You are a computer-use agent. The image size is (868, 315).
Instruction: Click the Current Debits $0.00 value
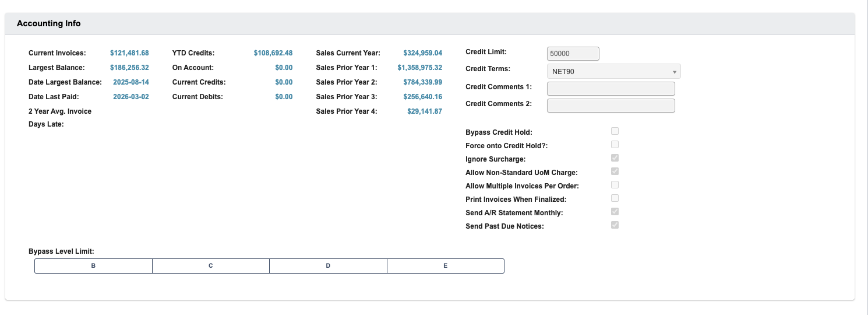pyautogui.click(x=284, y=97)
